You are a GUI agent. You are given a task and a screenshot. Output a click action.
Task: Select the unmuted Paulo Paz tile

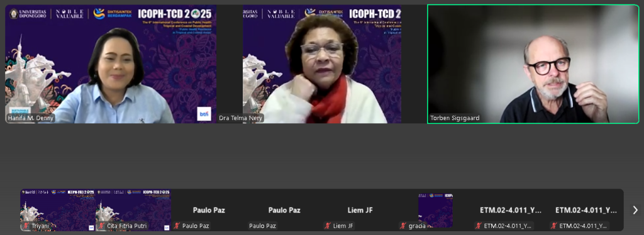click(284, 210)
